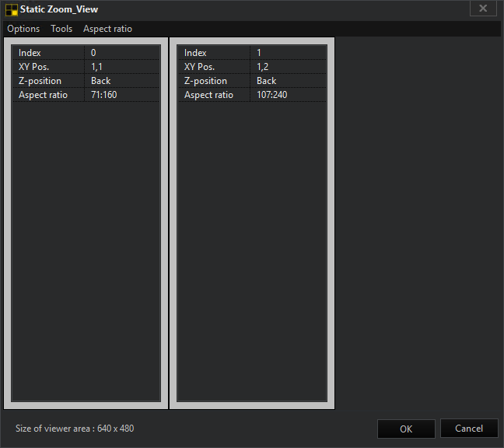This screenshot has height=448, width=504.
Task: Close the Static Zoom_View dialog window
Action: tap(483, 9)
